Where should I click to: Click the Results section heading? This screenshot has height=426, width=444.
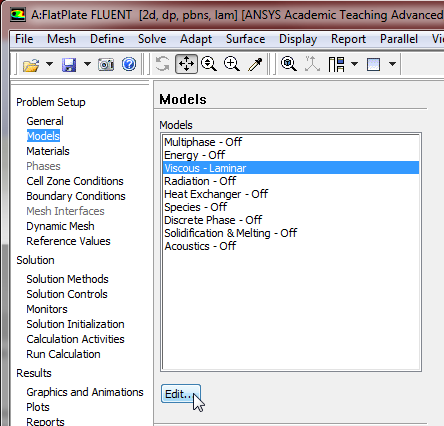pyautogui.click(x=34, y=373)
